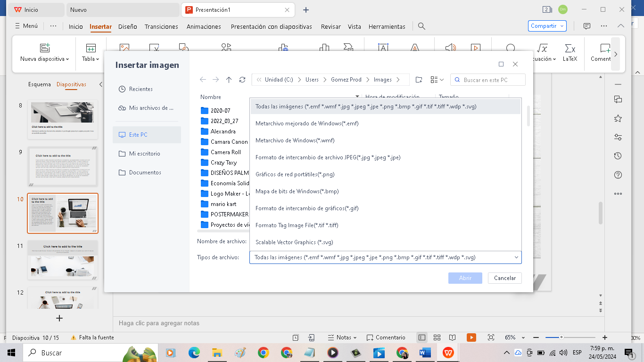The width and height of the screenshot is (644, 362).
Task: Switch to the Inicio ribbon tab
Action: point(75,26)
